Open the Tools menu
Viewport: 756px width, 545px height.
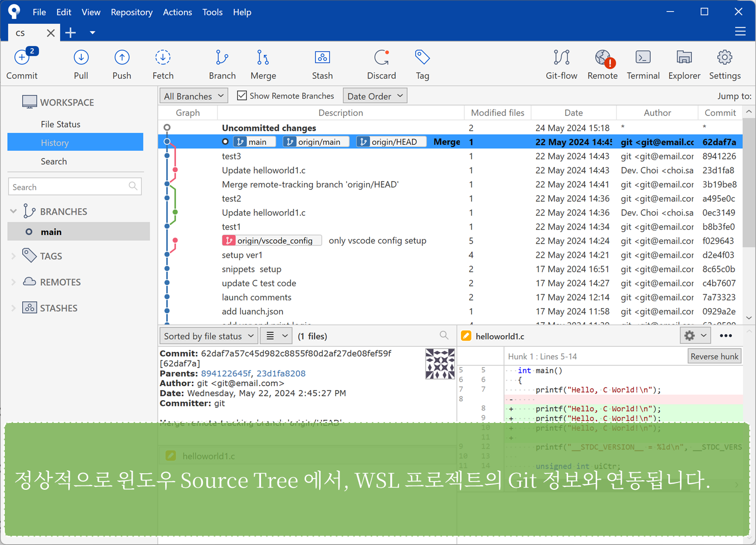click(212, 12)
